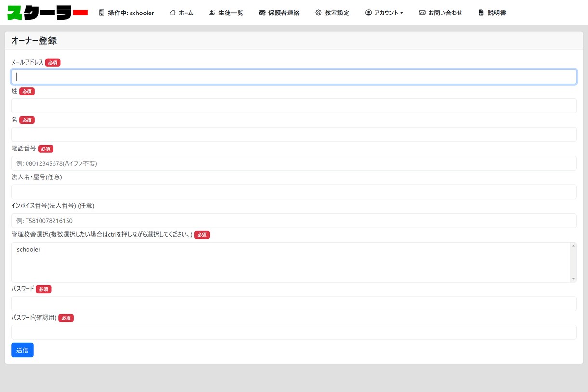Focus the パスワード input field
This screenshot has width=588, height=392.
pos(294,304)
